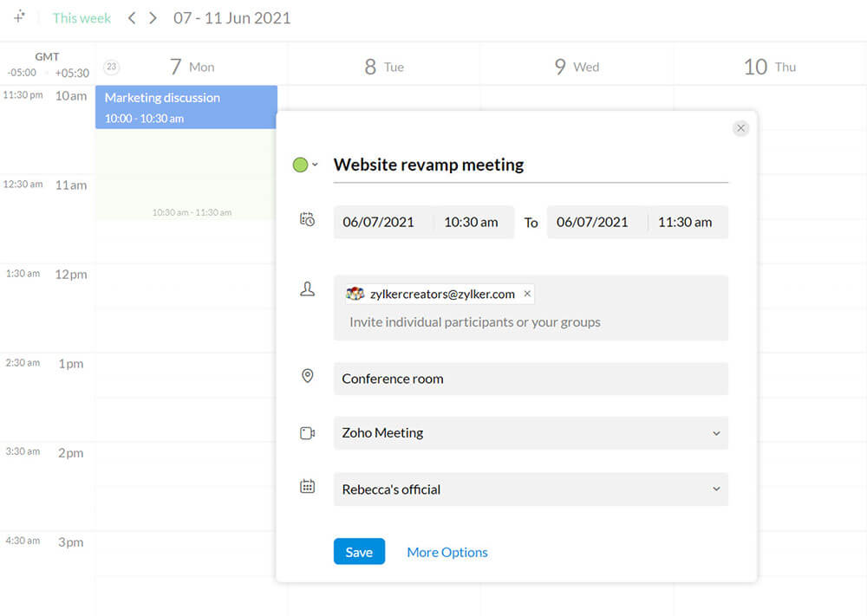
Task: Click the date and time clock icon
Action: click(x=307, y=220)
